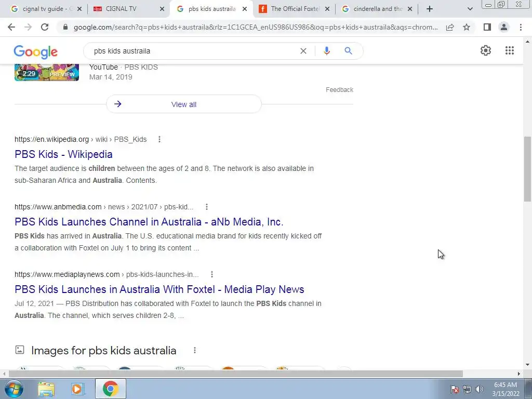This screenshot has height=399, width=532.
Task: Click the blue magnifier search button
Action: [348, 51]
